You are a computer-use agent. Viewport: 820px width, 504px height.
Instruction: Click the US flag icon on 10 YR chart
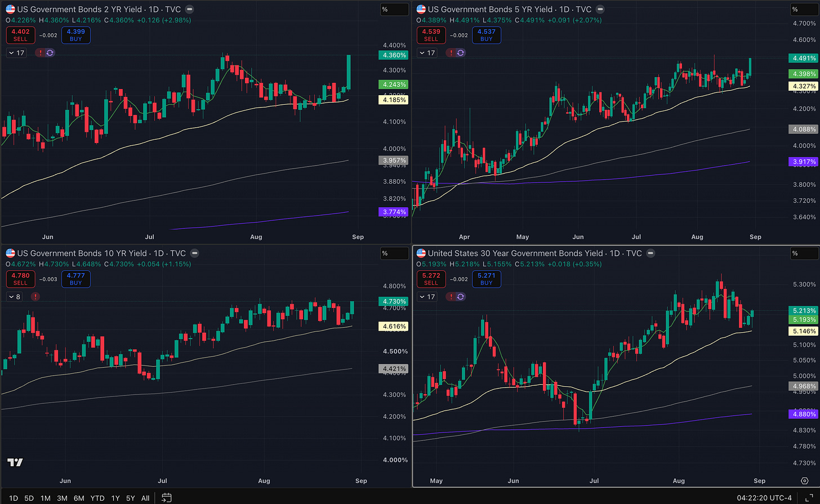(x=10, y=253)
